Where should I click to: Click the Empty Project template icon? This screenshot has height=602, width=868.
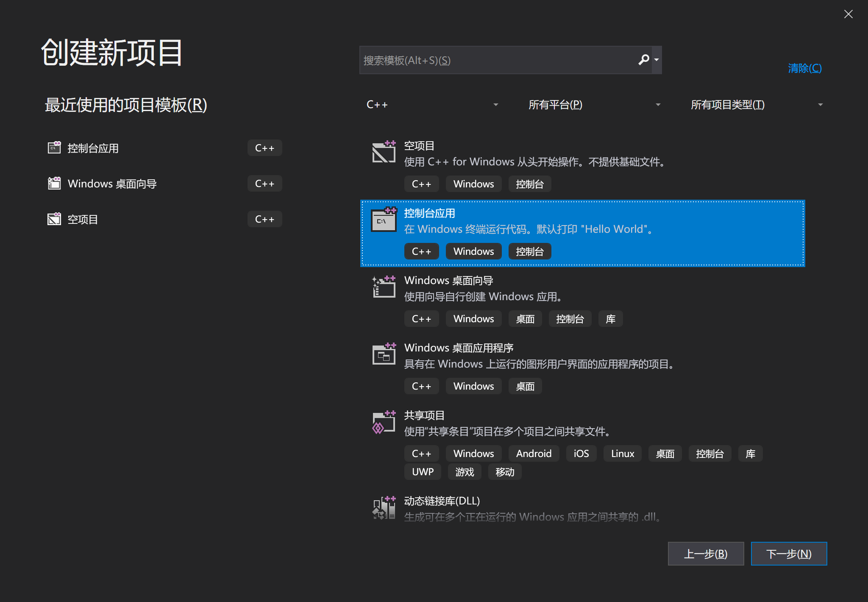click(x=384, y=152)
